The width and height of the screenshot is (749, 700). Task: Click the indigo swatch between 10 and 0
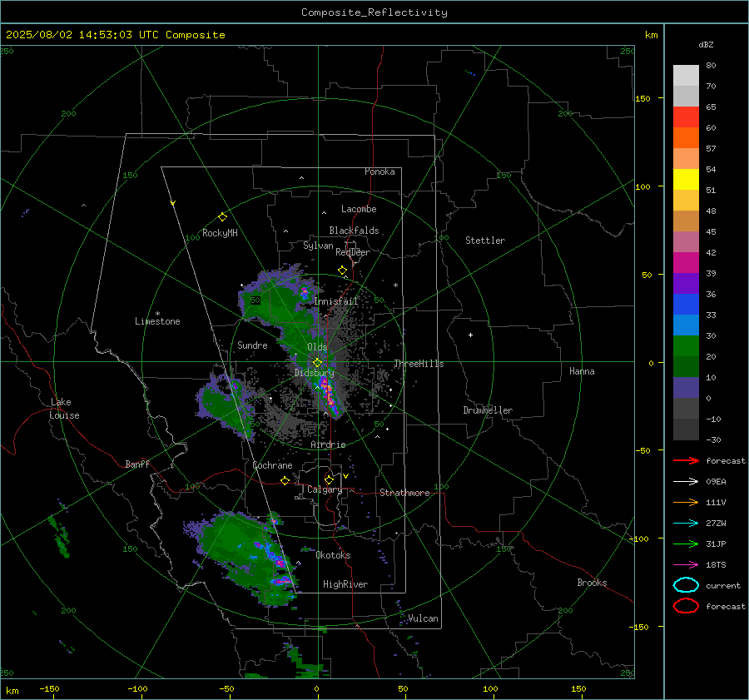point(686,388)
